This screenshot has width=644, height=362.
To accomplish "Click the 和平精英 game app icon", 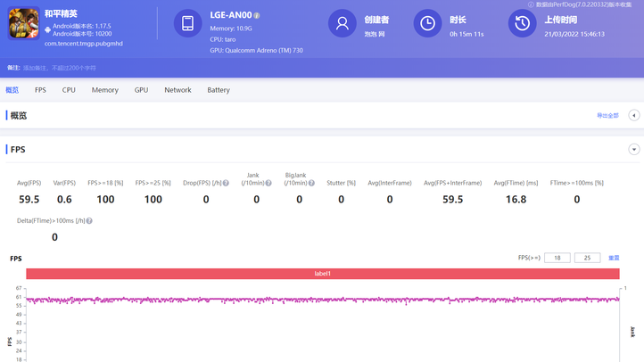I will [x=23, y=25].
